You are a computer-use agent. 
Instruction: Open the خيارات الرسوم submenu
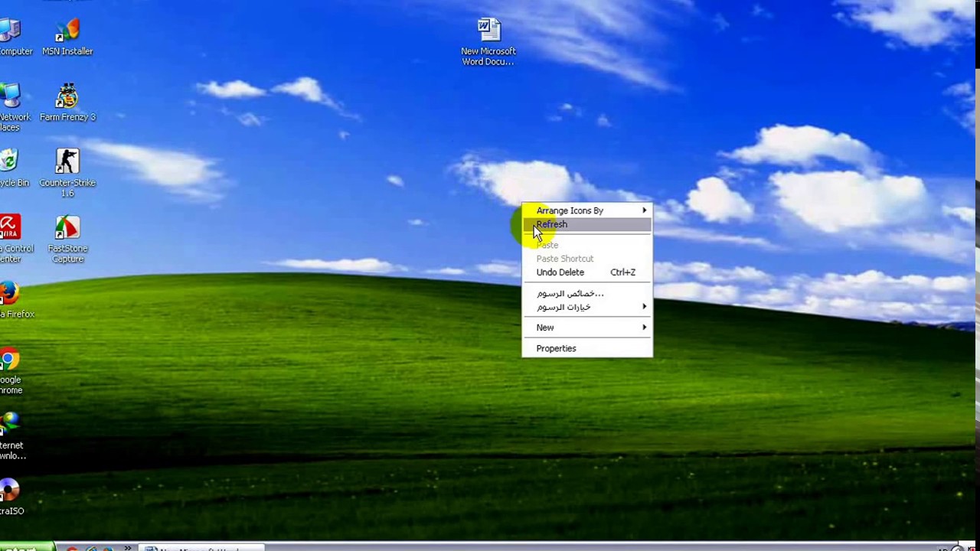click(587, 307)
